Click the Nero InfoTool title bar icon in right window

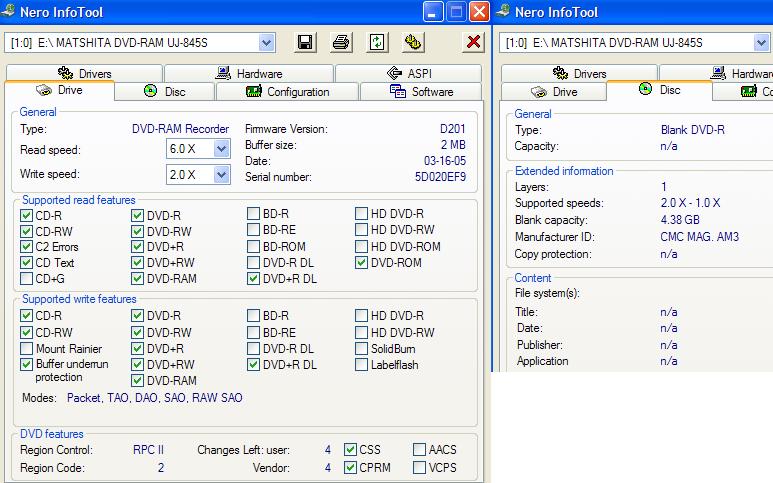[x=503, y=11]
